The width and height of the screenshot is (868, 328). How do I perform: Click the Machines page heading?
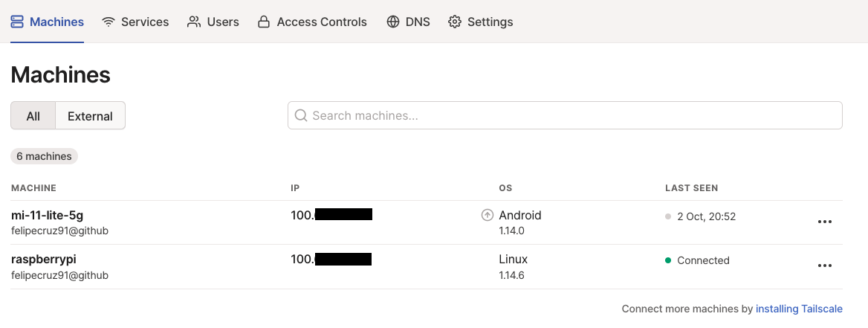(x=60, y=75)
